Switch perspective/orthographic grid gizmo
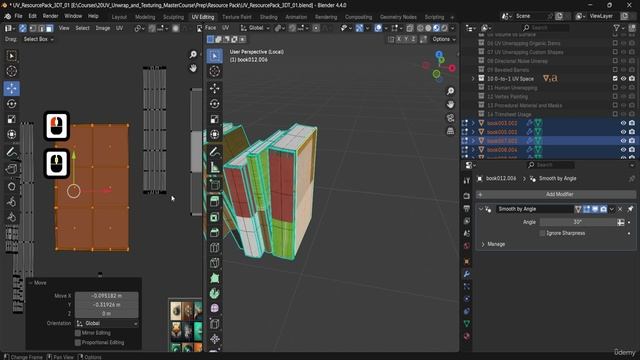 pyautogui.click(x=450, y=131)
